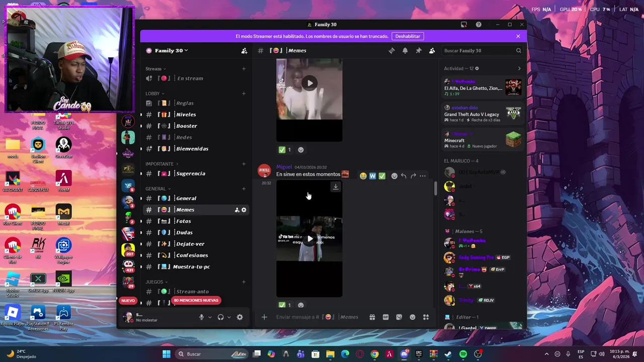Open notification settings bell icon
Screen dimensions: 644x362
[x=405, y=50]
